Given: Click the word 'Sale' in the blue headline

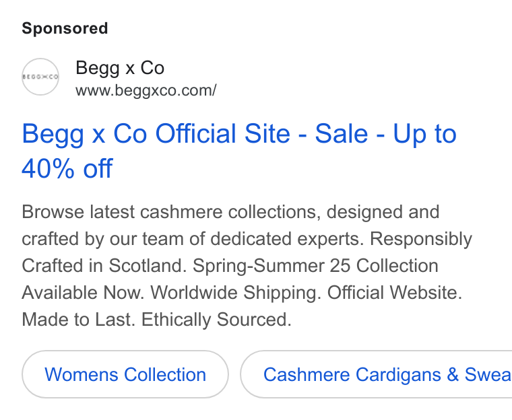Looking at the screenshot, I should [342, 133].
